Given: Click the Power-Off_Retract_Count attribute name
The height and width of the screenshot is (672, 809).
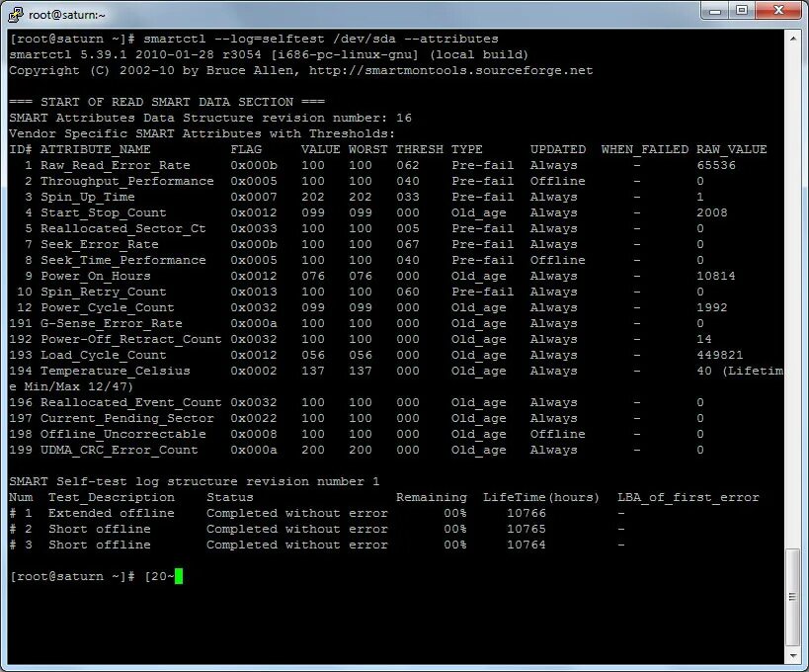Looking at the screenshot, I should click(131, 339).
